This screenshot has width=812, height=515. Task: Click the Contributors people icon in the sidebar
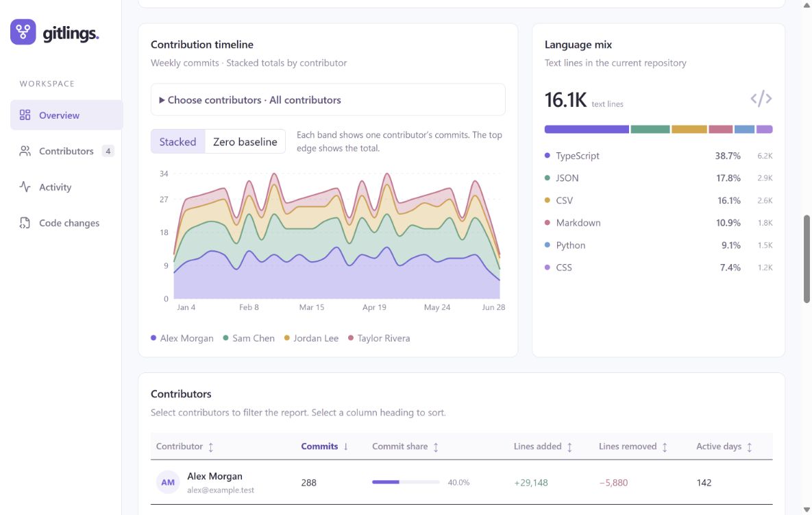coord(25,151)
